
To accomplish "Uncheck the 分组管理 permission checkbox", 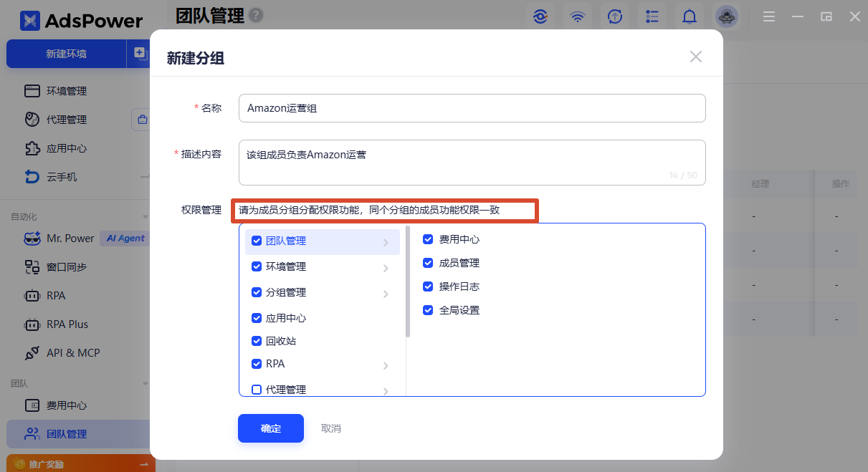I will tap(257, 292).
